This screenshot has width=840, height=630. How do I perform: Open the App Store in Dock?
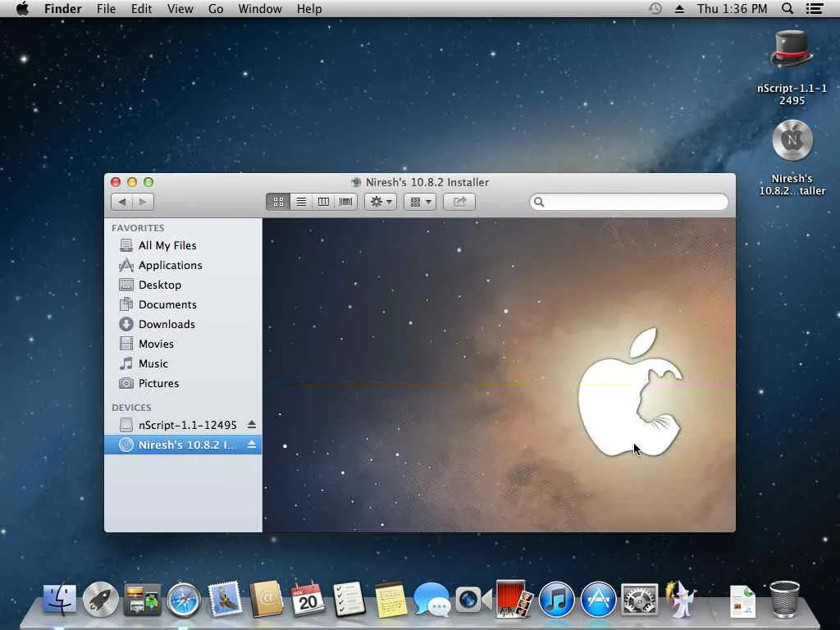[x=598, y=600]
